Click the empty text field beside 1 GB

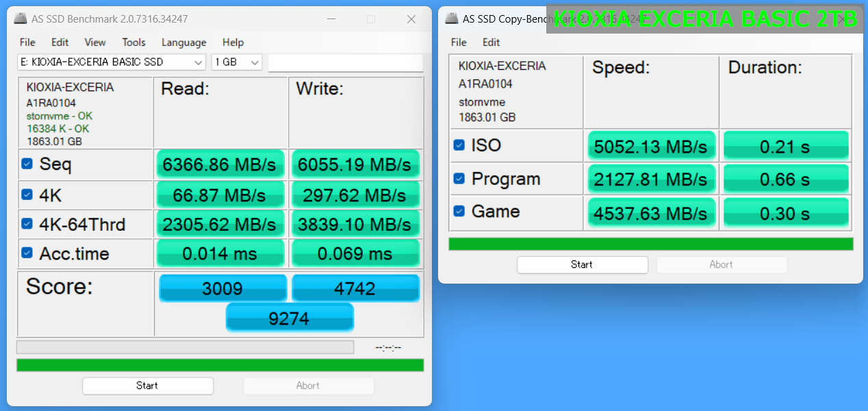(x=345, y=62)
